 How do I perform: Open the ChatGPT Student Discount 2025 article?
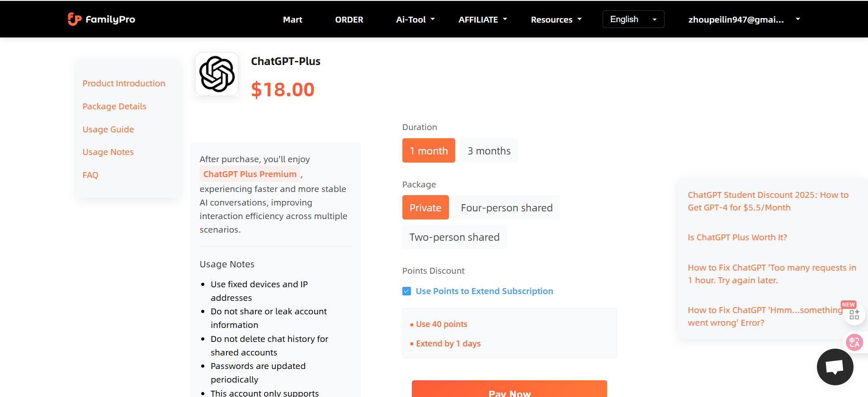point(768,201)
